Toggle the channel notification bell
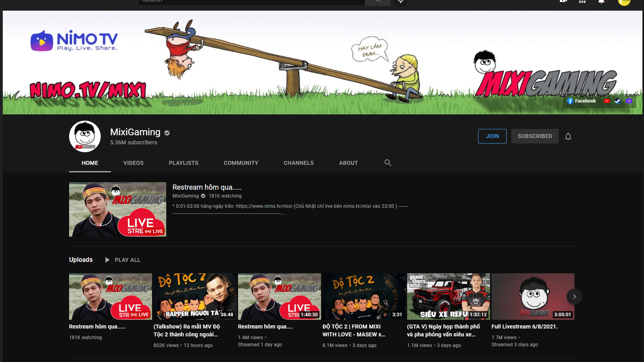Viewport: 644px width, 362px height. pos(568,136)
